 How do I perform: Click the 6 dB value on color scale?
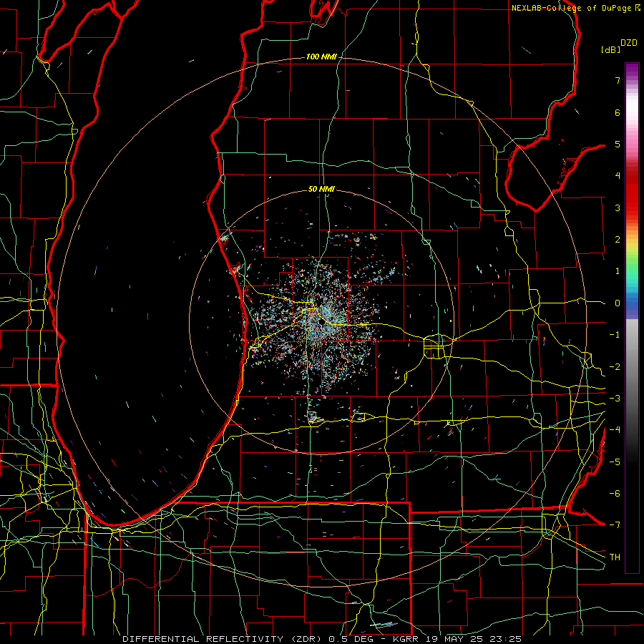click(x=618, y=112)
